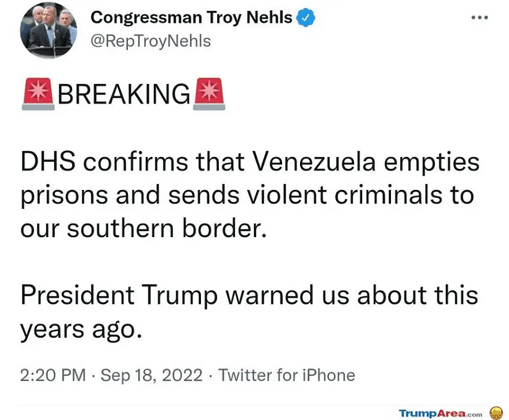509x420 pixels.
Task: Click the text "our southern border."
Action: coord(145,229)
